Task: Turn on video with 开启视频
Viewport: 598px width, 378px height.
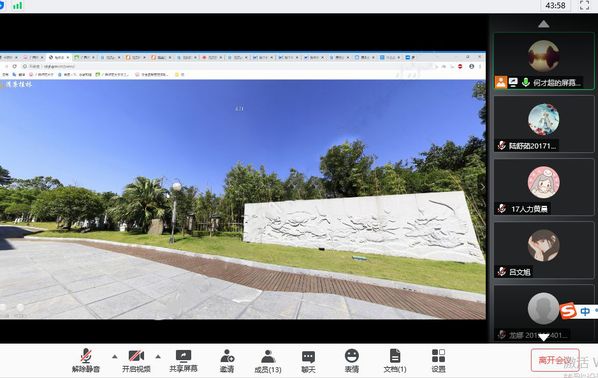Action: 136,360
